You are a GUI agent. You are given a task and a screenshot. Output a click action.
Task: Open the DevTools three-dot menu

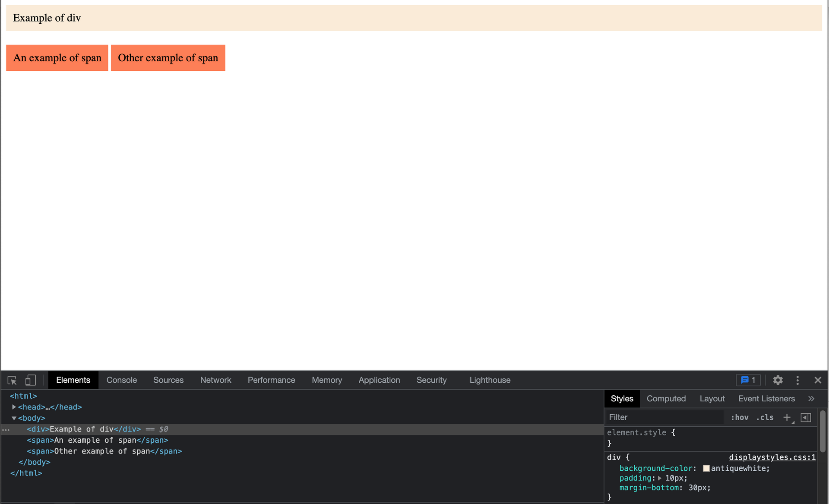(797, 380)
